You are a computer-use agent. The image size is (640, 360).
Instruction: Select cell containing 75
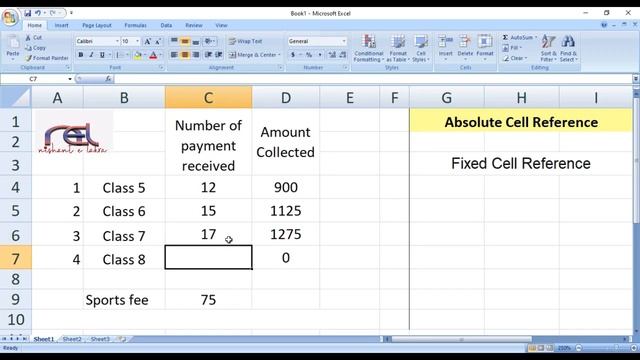[x=208, y=300]
